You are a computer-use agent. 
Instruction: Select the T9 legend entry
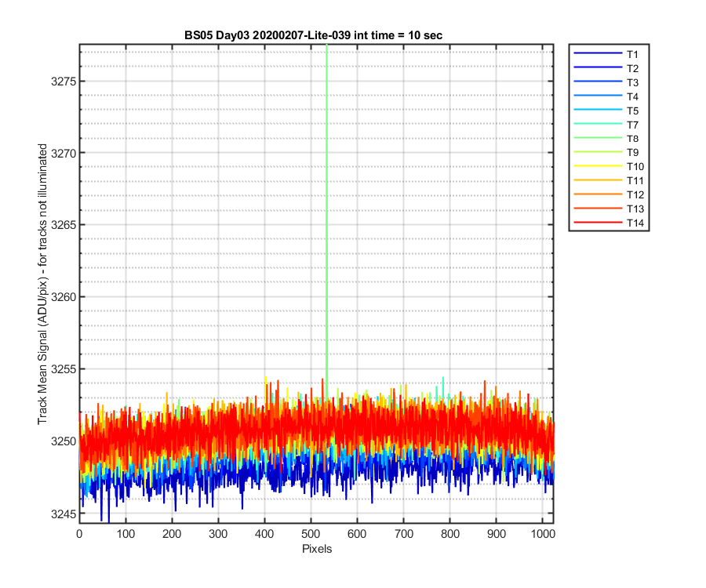(606, 153)
